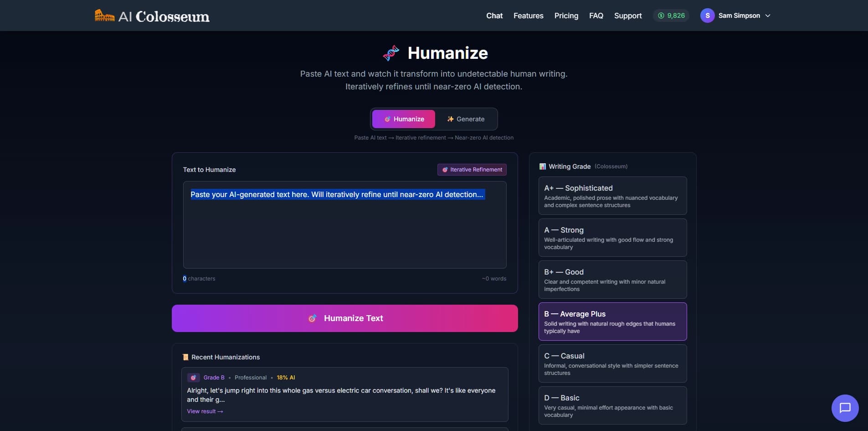868x431 pixels.
Task: Click the AI Colosseum logo icon
Action: [104, 16]
